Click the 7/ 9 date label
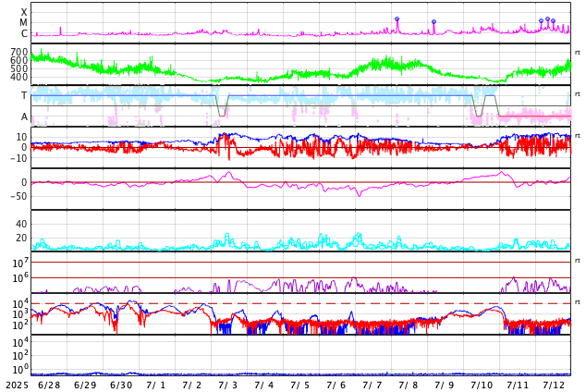Screen dimensions: 586x392 pos(445,386)
